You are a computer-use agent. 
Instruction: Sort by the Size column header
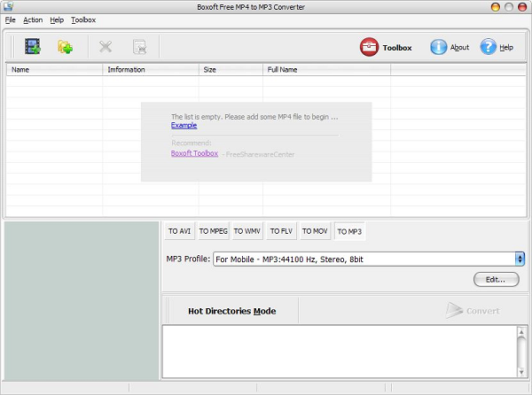coord(231,69)
